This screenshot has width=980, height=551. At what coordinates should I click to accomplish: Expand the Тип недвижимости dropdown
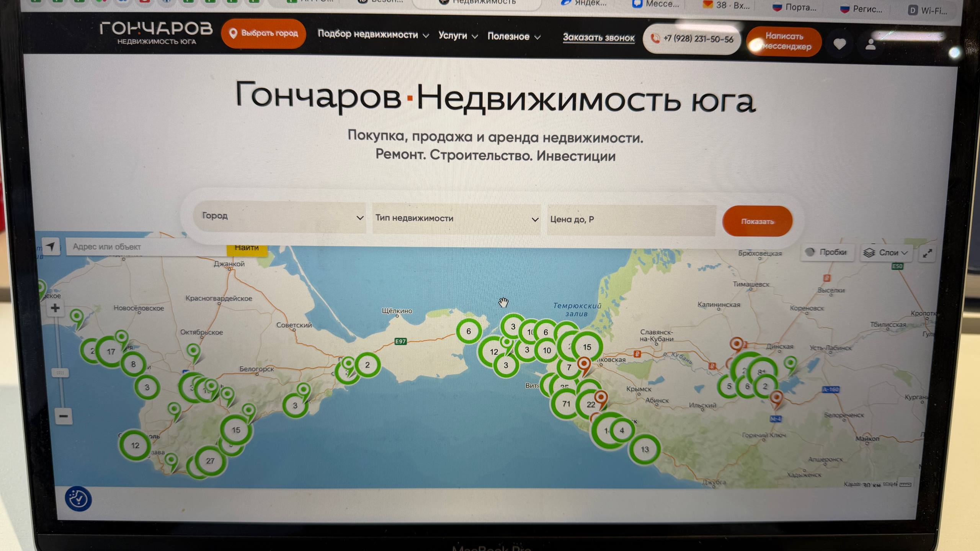456,218
